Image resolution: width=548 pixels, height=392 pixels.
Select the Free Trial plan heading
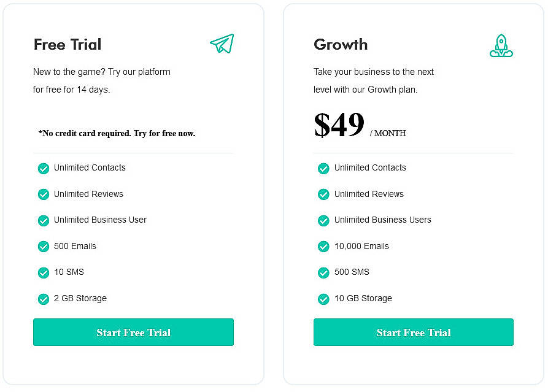[x=68, y=44]
